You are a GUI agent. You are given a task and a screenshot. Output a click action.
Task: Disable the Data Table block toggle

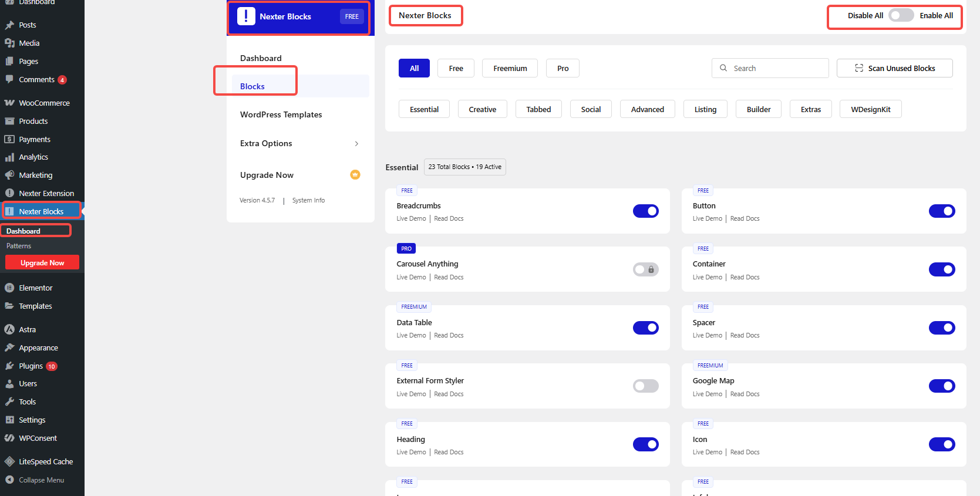coord(646,328)
